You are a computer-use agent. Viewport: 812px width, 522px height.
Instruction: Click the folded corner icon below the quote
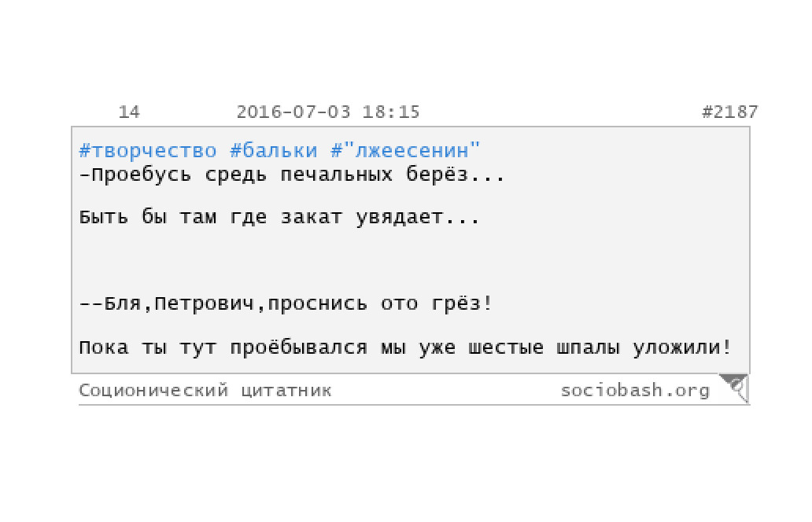(734, 388)
